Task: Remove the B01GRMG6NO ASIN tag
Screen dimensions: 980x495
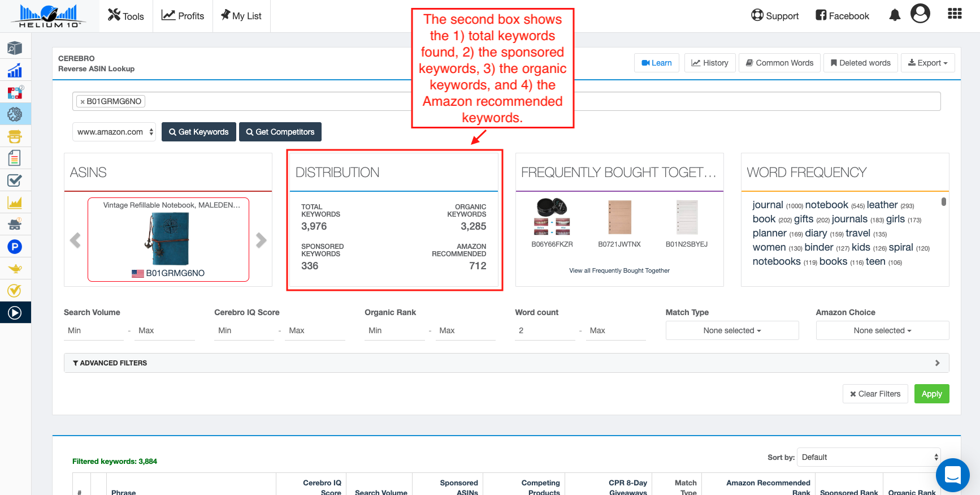Action: 83,102
